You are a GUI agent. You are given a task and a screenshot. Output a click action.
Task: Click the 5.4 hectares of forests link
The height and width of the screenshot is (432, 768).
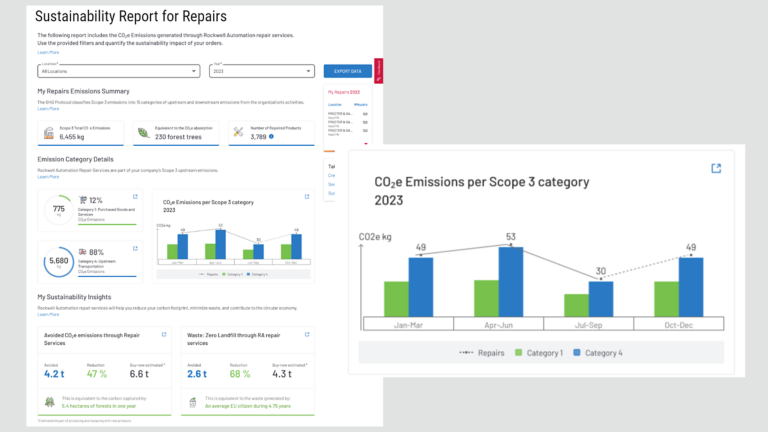tap(99, 406)
